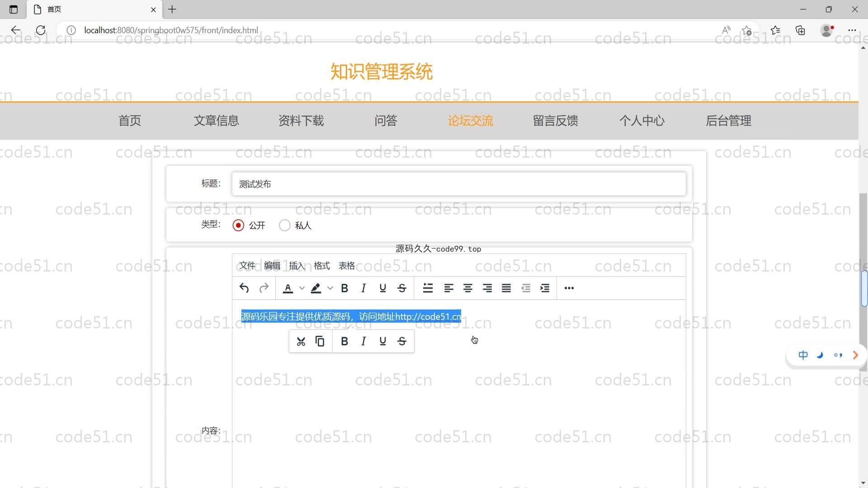This screenshot has width=868, height=488.
Task: Redo the last edit in the editor
Action: (264, 288)
